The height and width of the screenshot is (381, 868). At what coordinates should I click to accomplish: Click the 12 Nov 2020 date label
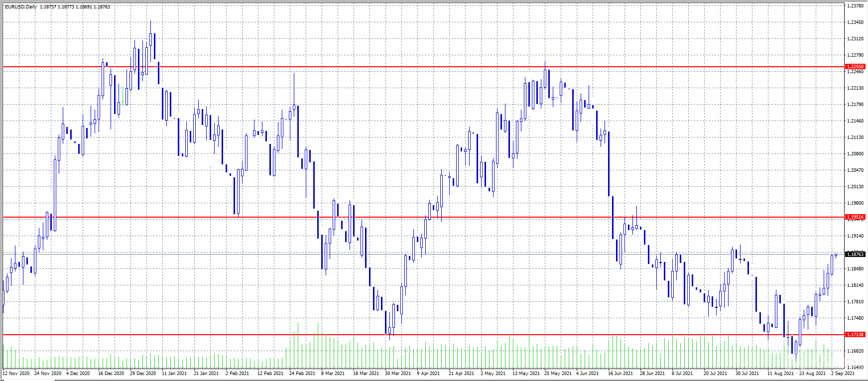tap(16, 374)
